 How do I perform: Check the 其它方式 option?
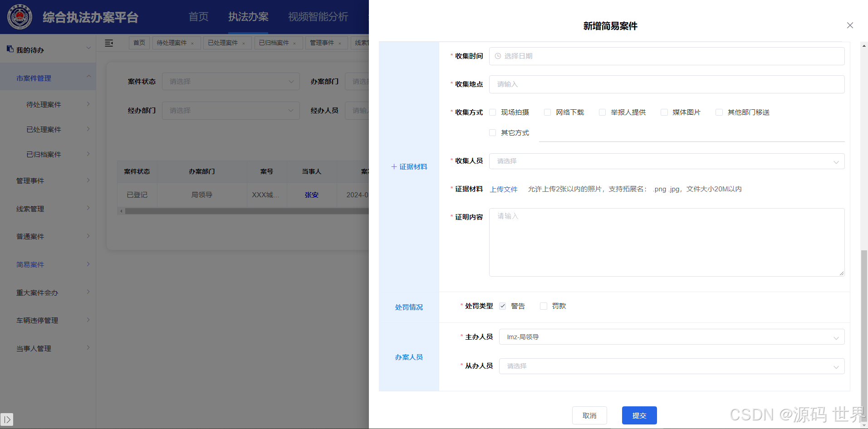pyautogui.click(x=492, y=133)
